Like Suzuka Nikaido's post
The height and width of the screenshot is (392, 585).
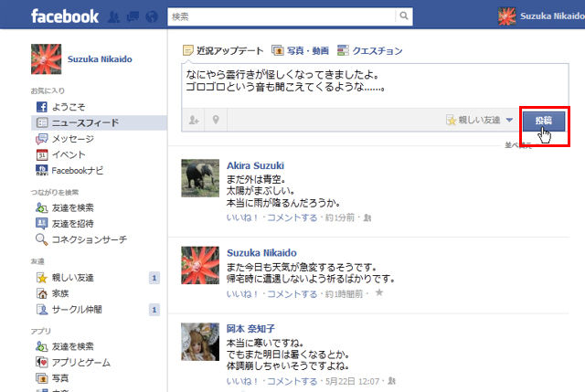click(242, 294)
